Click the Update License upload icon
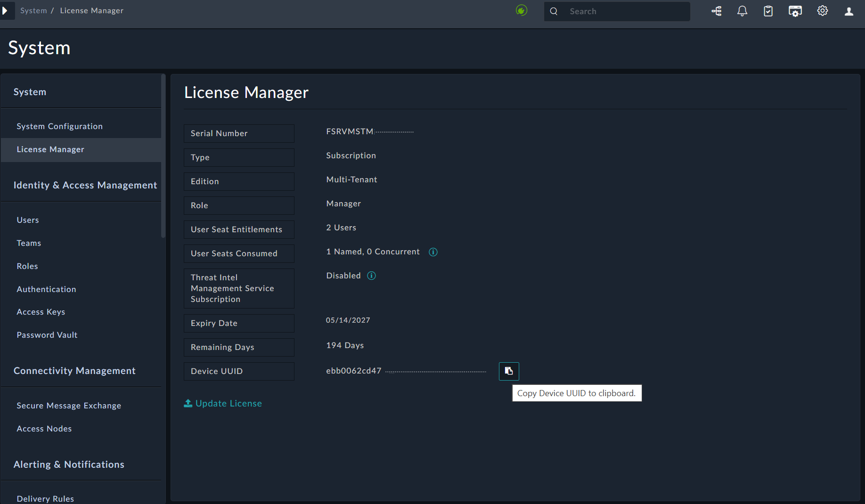Image resolution: width=865 pixels, height=504 pixels. point(188,403)
